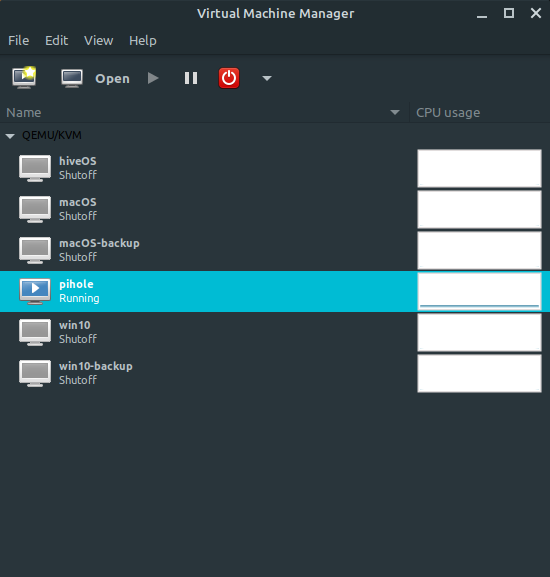Open the View menu
The width and height of the screenshot is (550, 577).
[99, 40]
